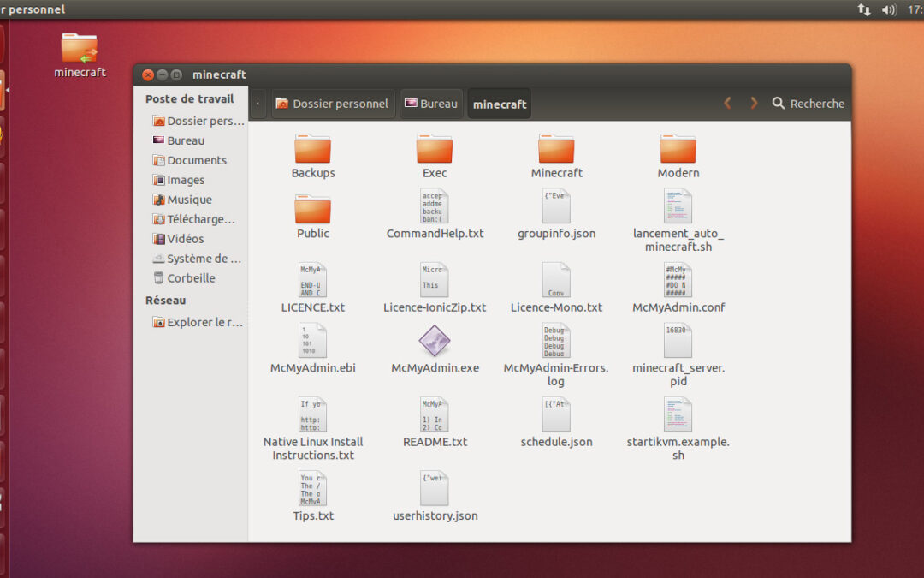Select the Native Linux Install Instructions.txt icon
Image resolution: width=924 pixels, height=578 pixels.
(313, 414)
